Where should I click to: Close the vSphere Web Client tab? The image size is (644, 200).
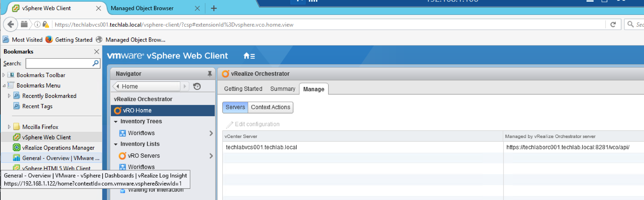[98, 8]
